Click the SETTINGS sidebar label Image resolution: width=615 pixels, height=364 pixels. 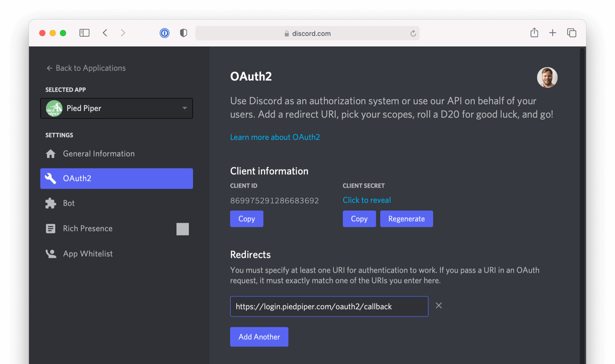pyautogui.click(x=59, y=135)
